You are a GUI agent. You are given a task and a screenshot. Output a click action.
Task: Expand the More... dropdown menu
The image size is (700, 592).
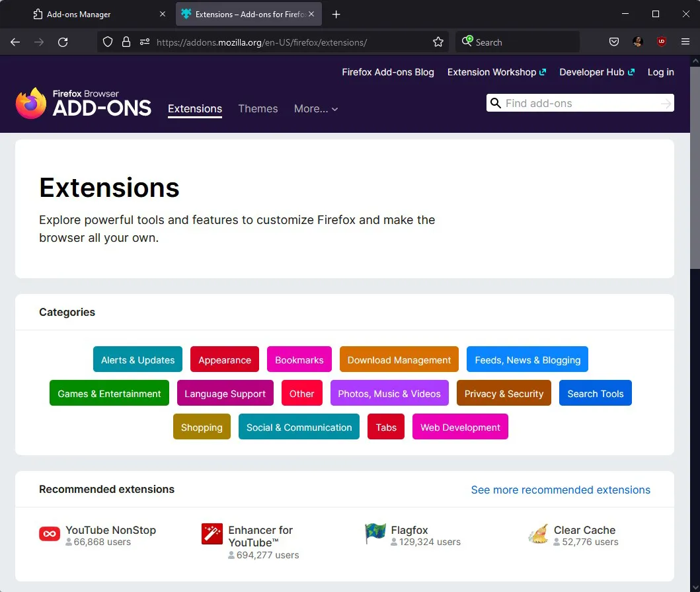click(x=316, y=109)
